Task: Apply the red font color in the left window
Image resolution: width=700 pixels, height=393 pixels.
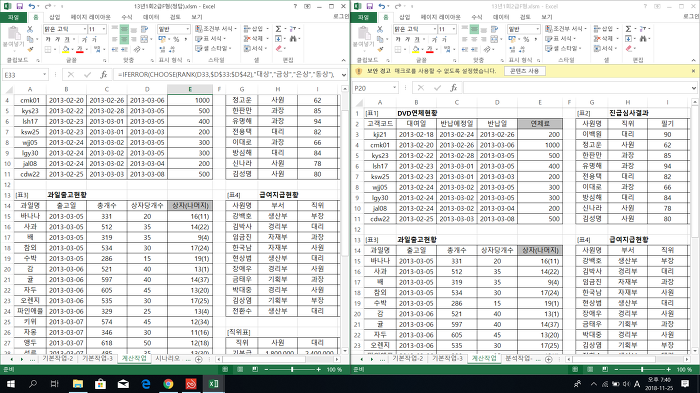Action: click(x=80, y=49)
